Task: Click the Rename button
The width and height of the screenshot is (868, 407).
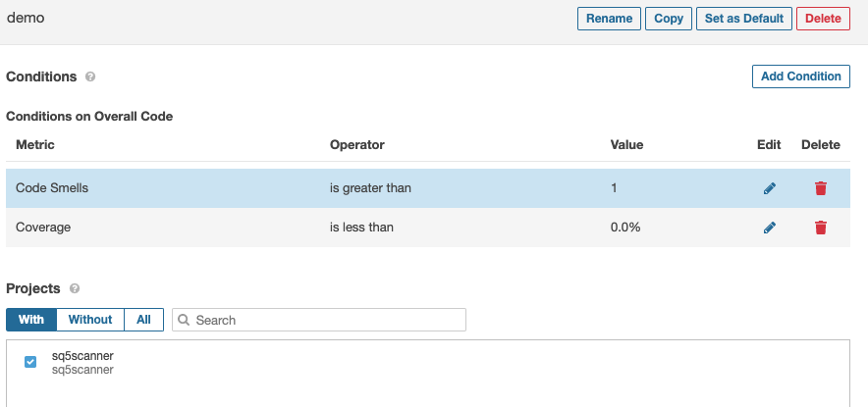Action: point(609,19)
